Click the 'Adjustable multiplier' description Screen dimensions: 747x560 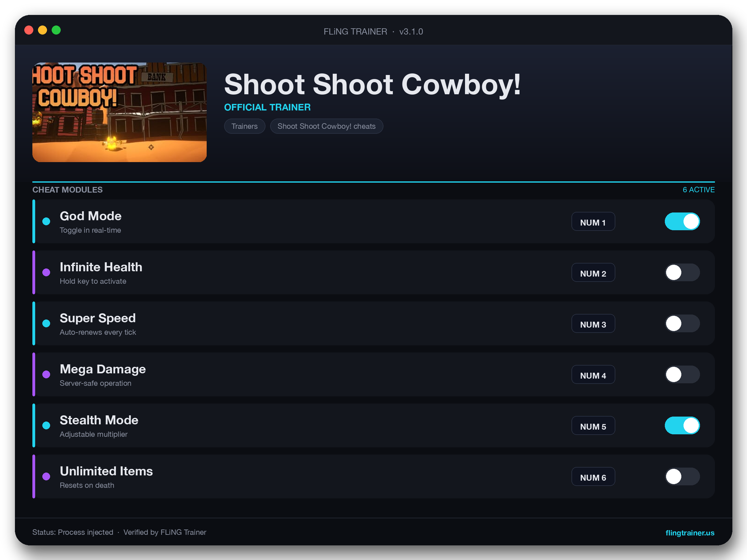click(94, 434)
